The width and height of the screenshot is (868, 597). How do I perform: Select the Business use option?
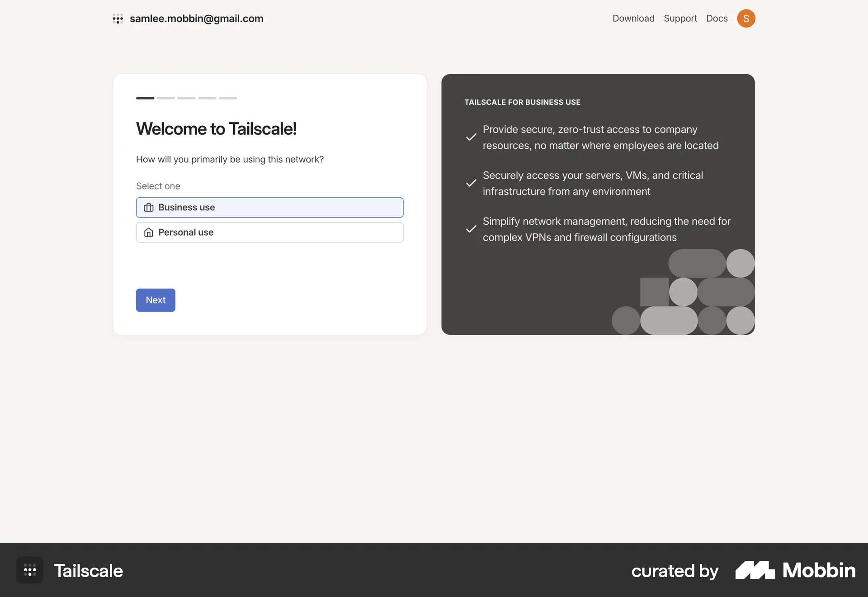tap(269, 207)
